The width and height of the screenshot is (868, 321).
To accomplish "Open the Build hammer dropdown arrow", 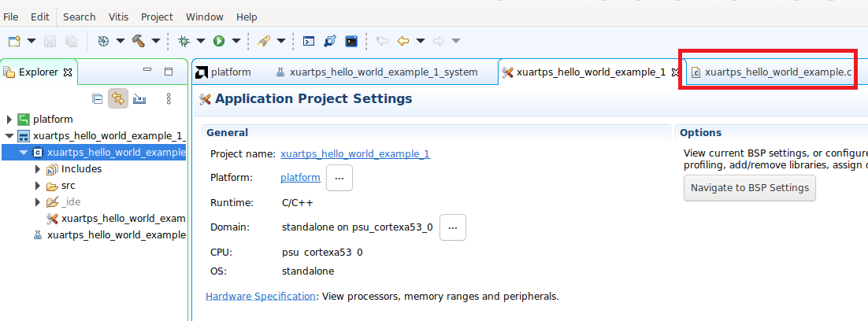I will point(155,41).
